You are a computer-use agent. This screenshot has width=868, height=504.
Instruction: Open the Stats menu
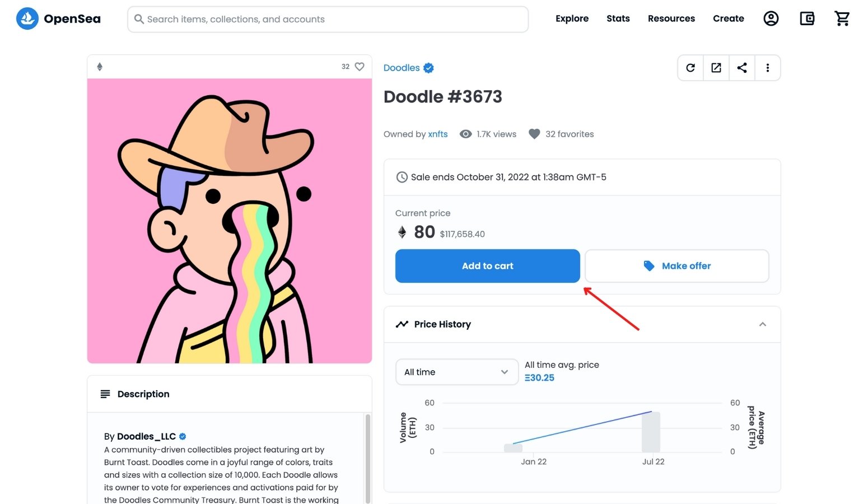618,18
